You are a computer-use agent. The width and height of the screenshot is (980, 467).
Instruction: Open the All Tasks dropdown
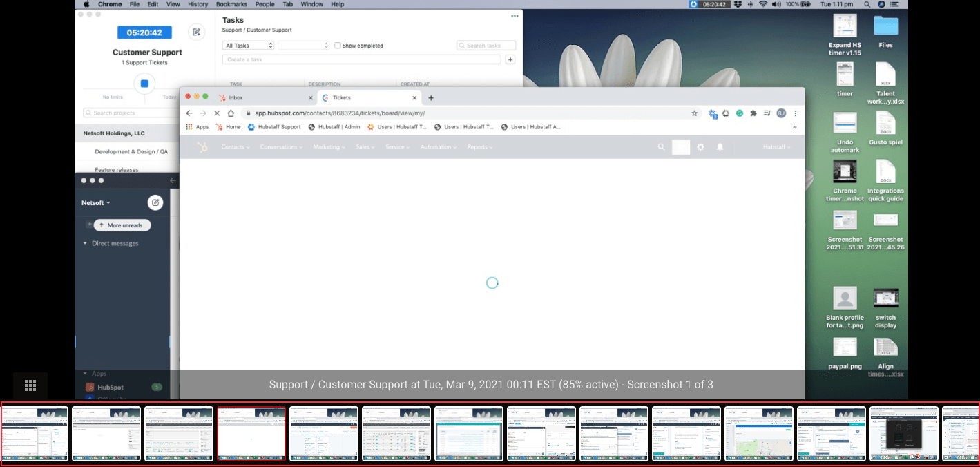[x=247, y=45]
